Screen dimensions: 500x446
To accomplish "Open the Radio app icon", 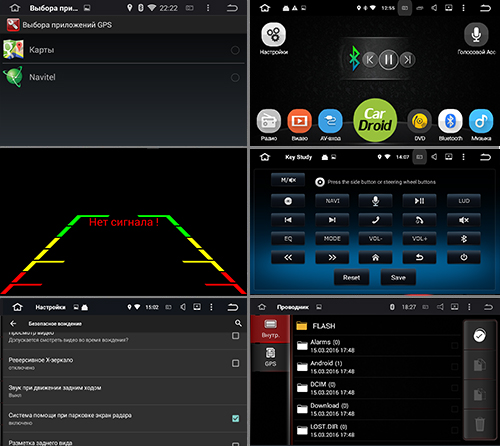I will tap(269, 121).
